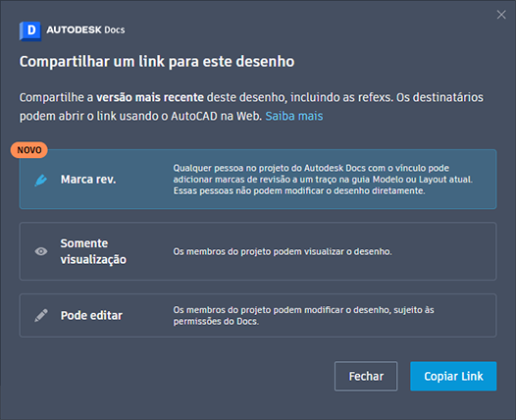
Task: Choose the Somente visualização option
Action: (x=258, y=251)
